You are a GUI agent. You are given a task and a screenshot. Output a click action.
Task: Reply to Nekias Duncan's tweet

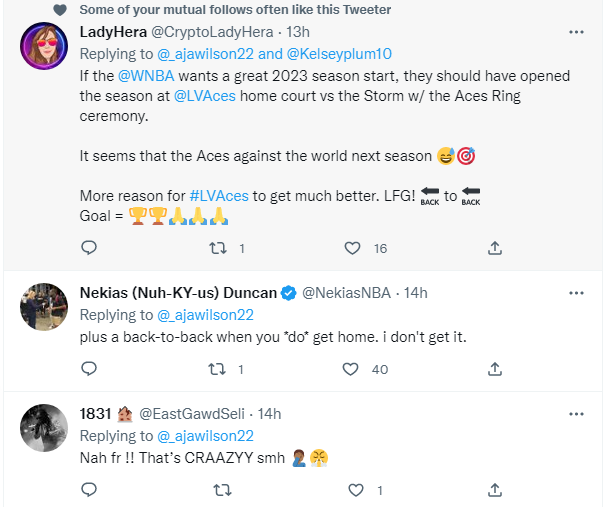(x=89, y=369)
